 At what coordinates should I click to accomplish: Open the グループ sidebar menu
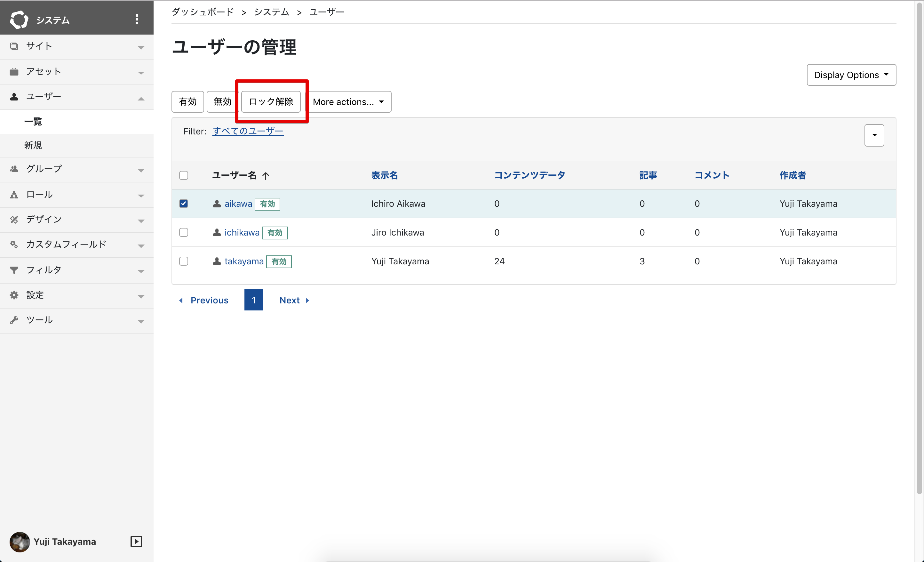tap(76, 169)
